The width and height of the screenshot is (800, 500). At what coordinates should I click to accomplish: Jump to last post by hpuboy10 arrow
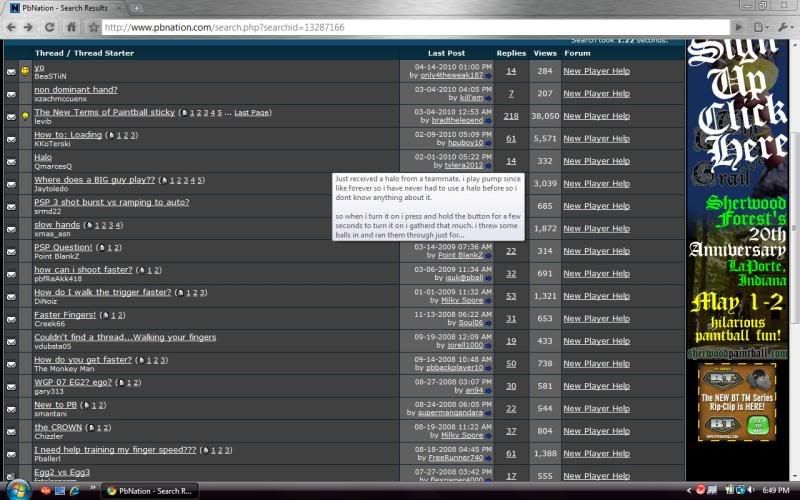tap(488, 143)
